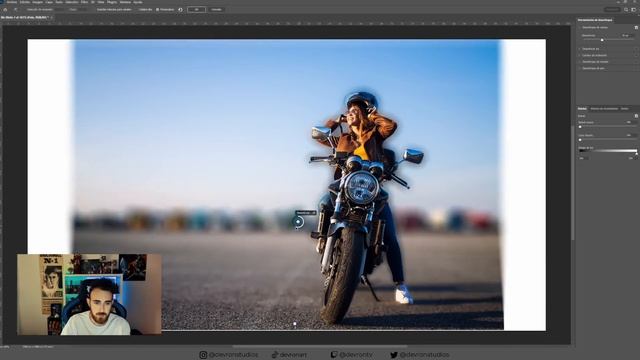Open the Edición menu
Viewport: 640px width, 360px height.
(x=24, y=2)
